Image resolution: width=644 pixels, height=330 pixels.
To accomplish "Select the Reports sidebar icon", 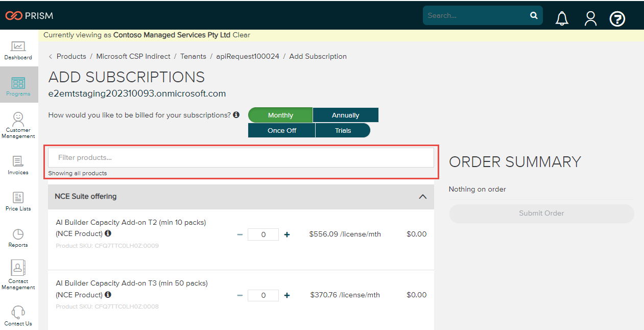I will coord(18,237).
